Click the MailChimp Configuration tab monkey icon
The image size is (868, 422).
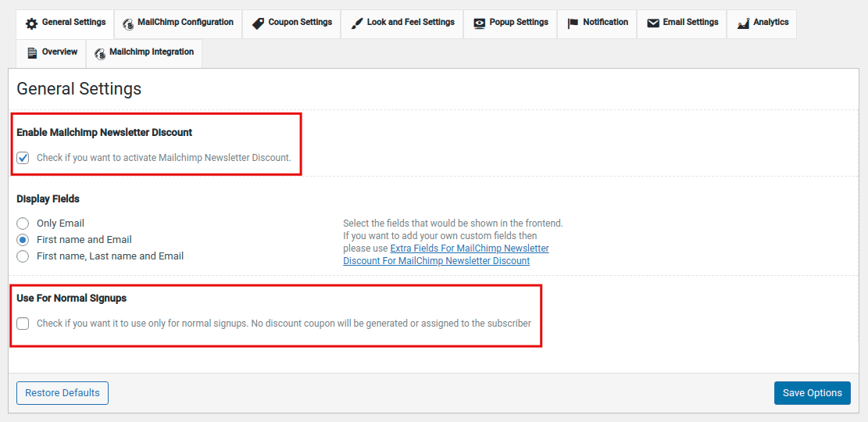(128, 23)
